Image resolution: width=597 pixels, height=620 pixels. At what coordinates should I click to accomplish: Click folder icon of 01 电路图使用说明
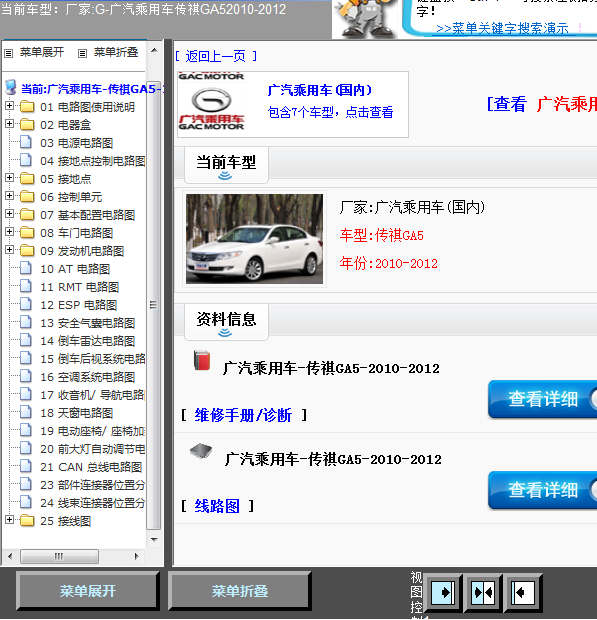27,107
